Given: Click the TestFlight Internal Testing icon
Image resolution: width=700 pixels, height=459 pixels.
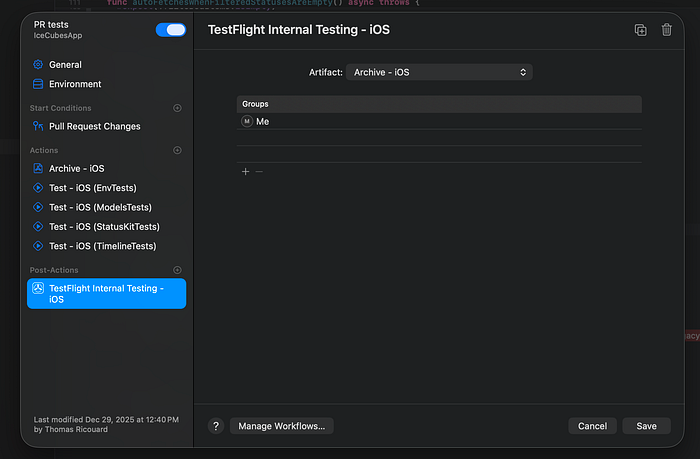Looking at the screenshot, I should pyautogui.click(x=38, y=288).
